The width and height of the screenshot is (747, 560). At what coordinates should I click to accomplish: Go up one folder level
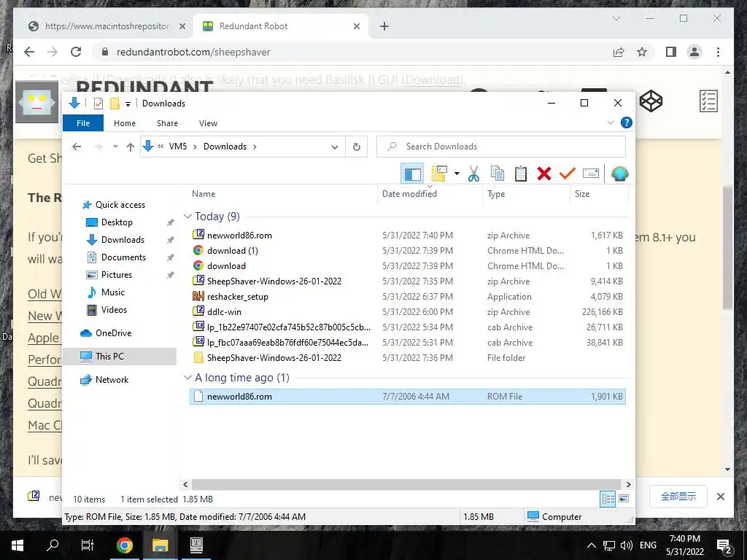(131, 147)
